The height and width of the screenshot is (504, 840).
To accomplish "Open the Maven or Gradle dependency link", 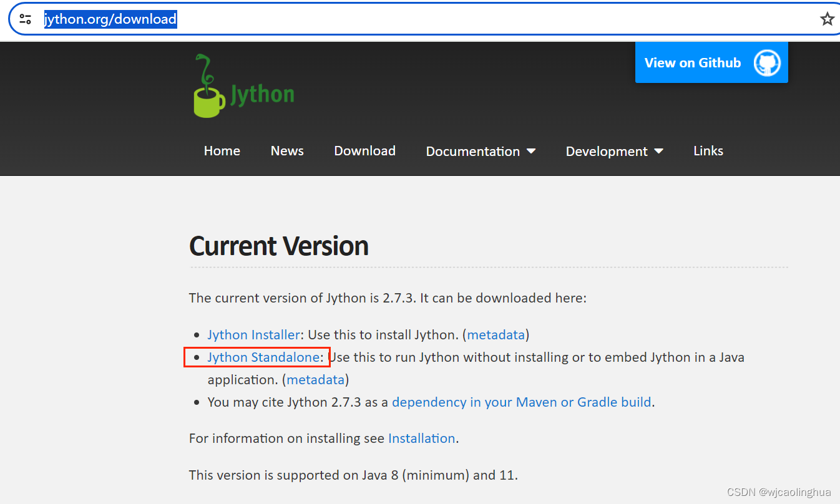I will coord(522,402).
